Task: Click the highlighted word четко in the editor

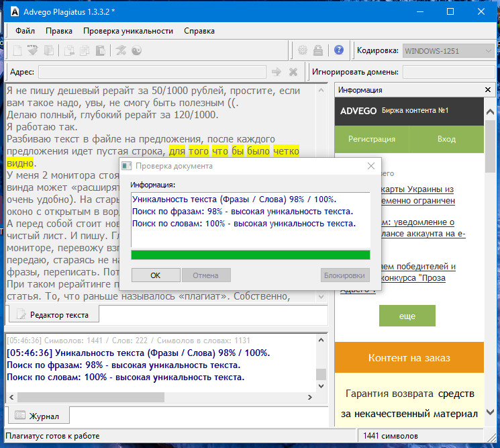Action: (286, 151)
